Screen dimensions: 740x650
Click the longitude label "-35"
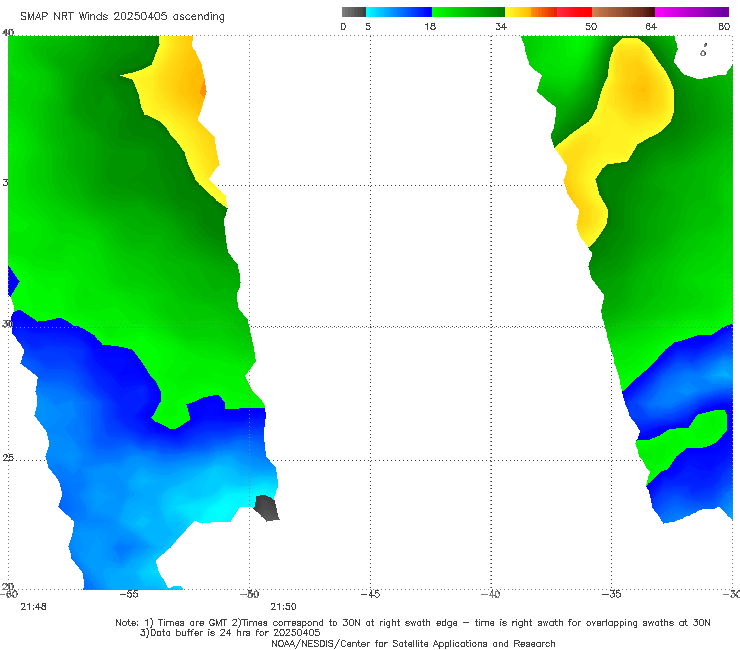612,594
